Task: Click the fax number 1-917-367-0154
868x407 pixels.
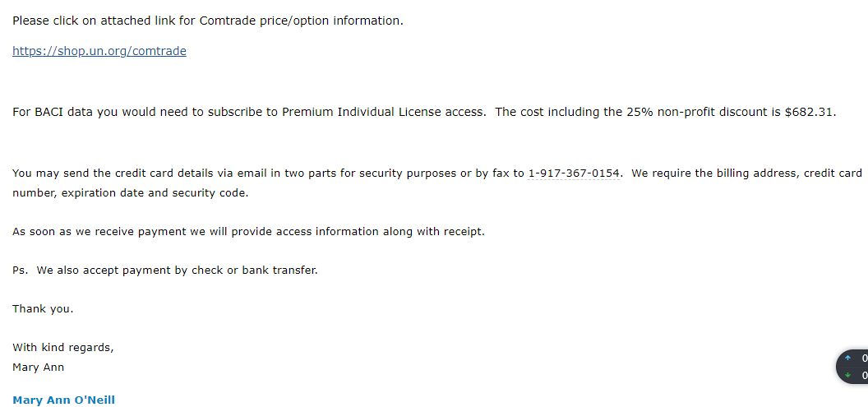Action: [x=575, y=173]
